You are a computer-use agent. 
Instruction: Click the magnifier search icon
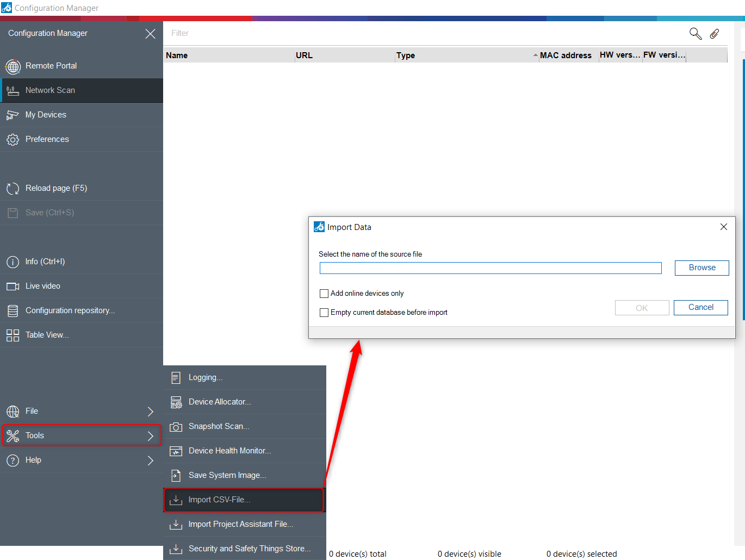(696, 34)
